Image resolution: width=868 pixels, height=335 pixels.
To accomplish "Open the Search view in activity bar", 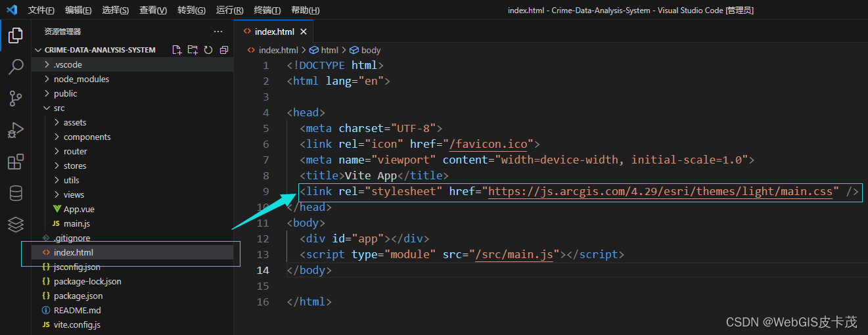I will [15, 67].
